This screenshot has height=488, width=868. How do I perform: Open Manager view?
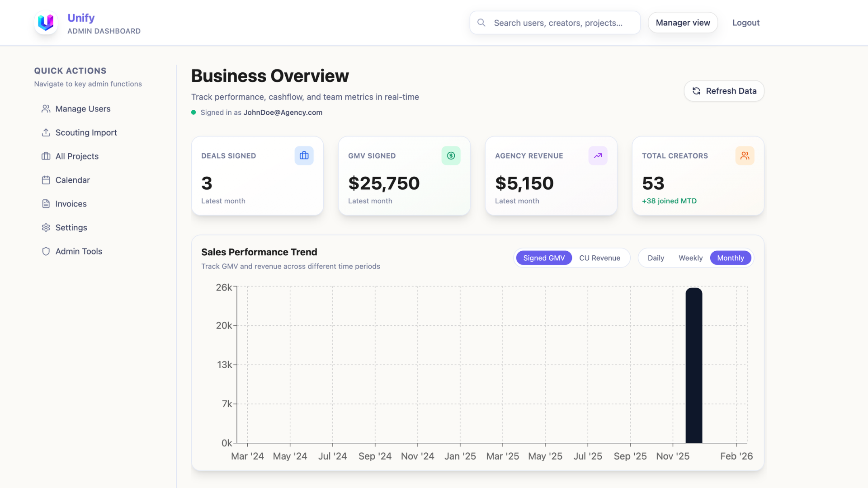pyautogui.click(x=683, y=23)
